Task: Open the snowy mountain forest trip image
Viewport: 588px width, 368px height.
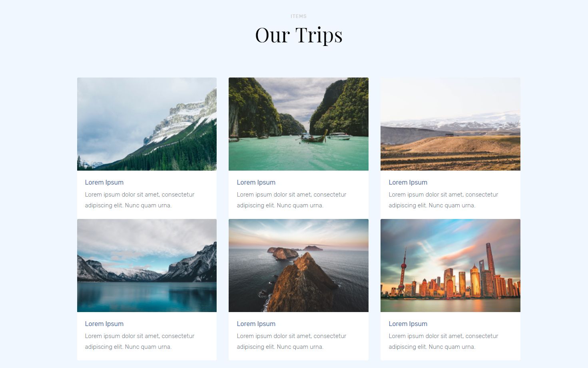Action: click(x=147, y=124)
